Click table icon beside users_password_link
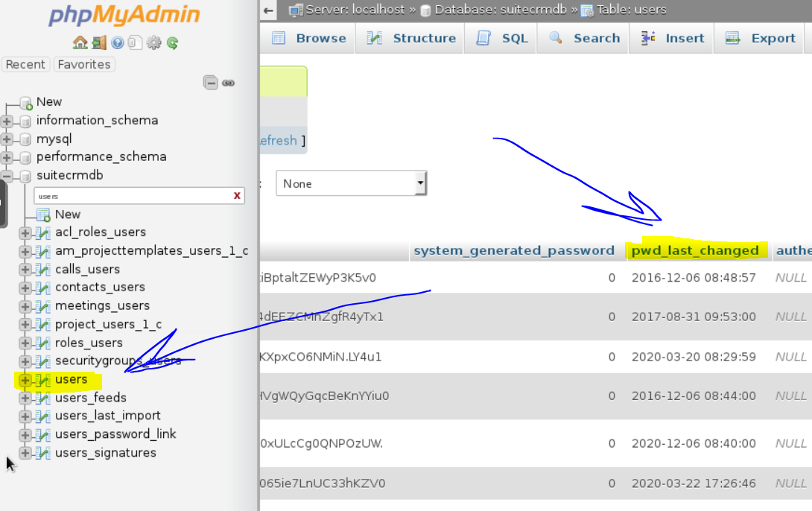The width and height of the screenshot is (812, 511). (x=43, y=435)
